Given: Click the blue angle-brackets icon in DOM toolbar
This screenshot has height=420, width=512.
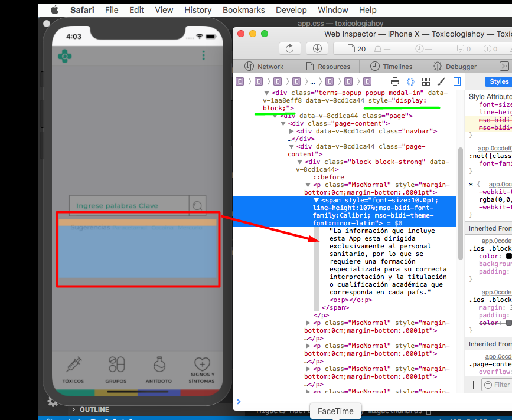Looking at the screenshot, I should (x=410, y=81).
